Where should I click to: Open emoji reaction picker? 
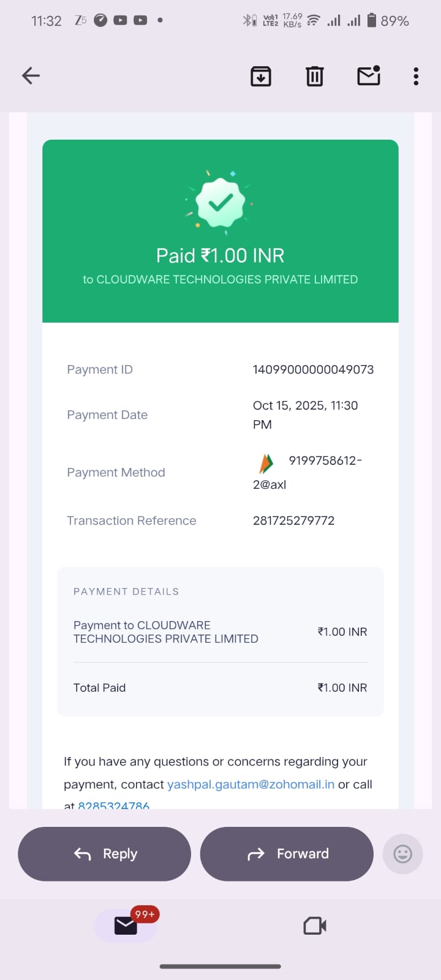click(x=402, y=854)
